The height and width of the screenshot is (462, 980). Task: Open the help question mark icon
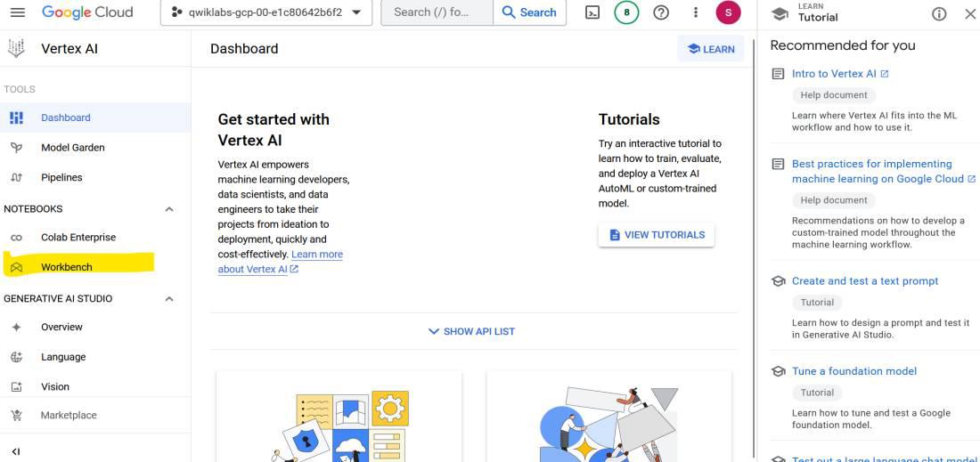pyautogui.click(x=661, y=12)
